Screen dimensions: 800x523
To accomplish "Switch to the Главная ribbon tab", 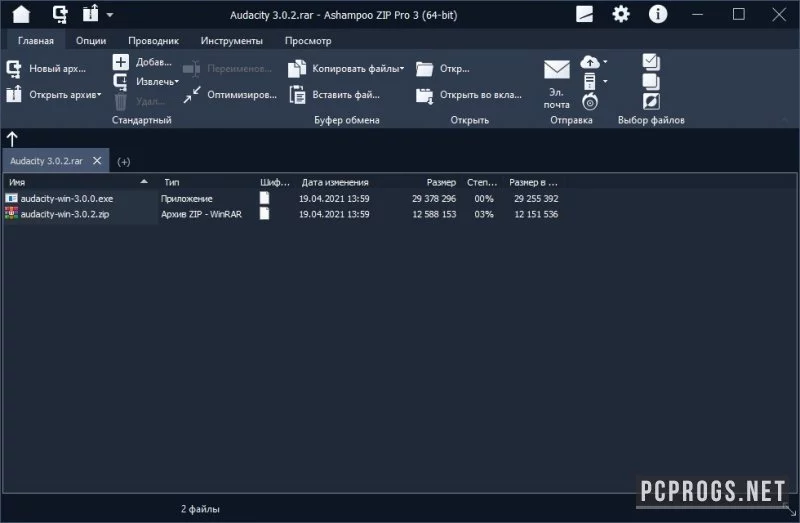I will point(36,41).
